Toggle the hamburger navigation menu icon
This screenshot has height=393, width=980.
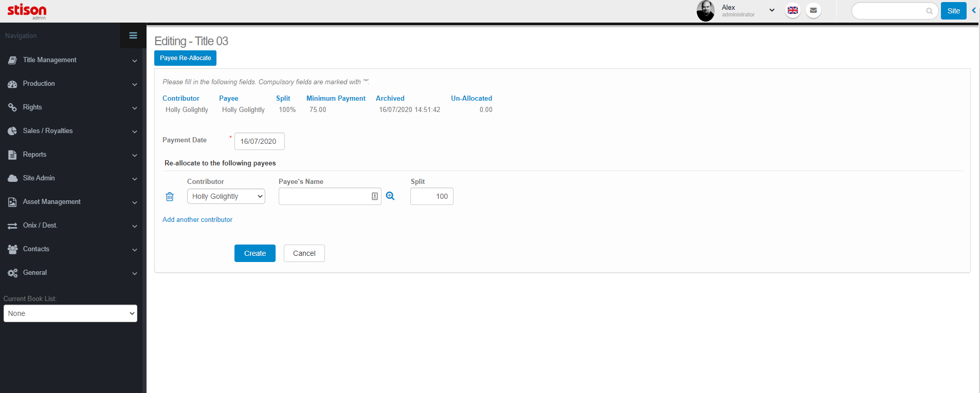[133, 35]
